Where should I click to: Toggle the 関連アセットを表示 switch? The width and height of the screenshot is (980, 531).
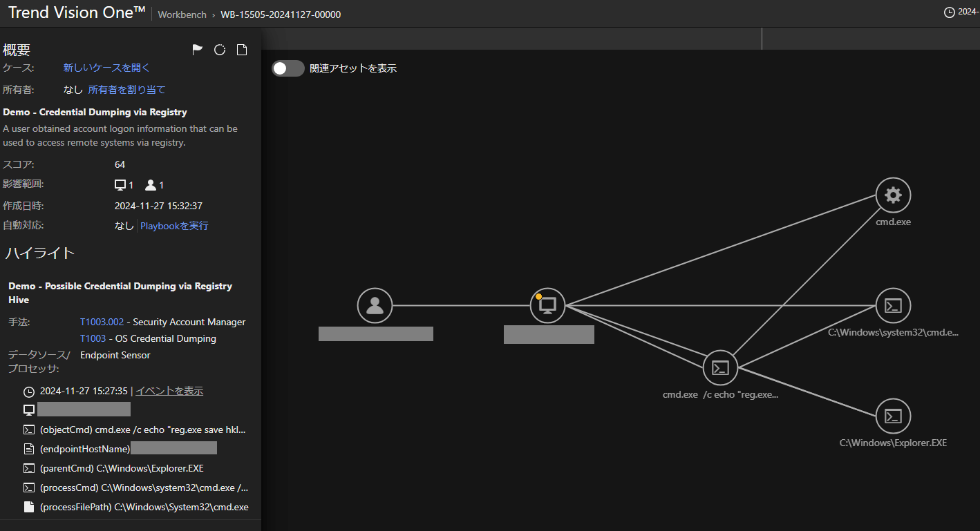(x=288, y=68)
